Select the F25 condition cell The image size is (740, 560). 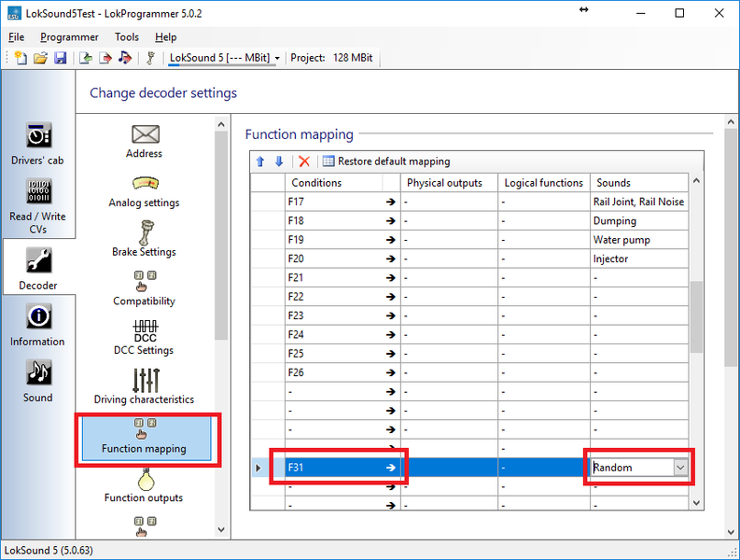point(342,353)
